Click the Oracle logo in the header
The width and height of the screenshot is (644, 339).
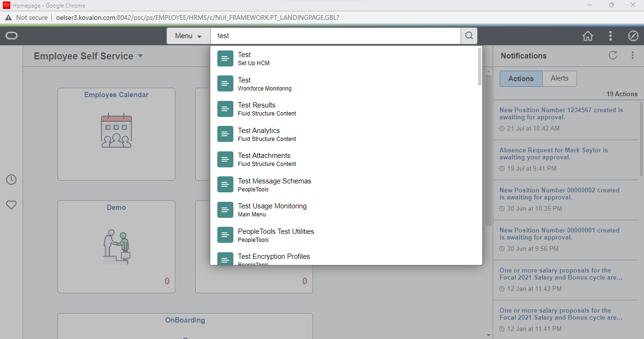click(x=11, y=35)
